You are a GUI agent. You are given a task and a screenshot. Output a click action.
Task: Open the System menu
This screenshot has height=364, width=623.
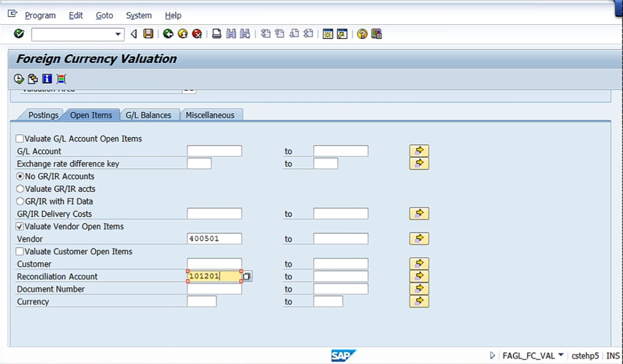point(139,16)
